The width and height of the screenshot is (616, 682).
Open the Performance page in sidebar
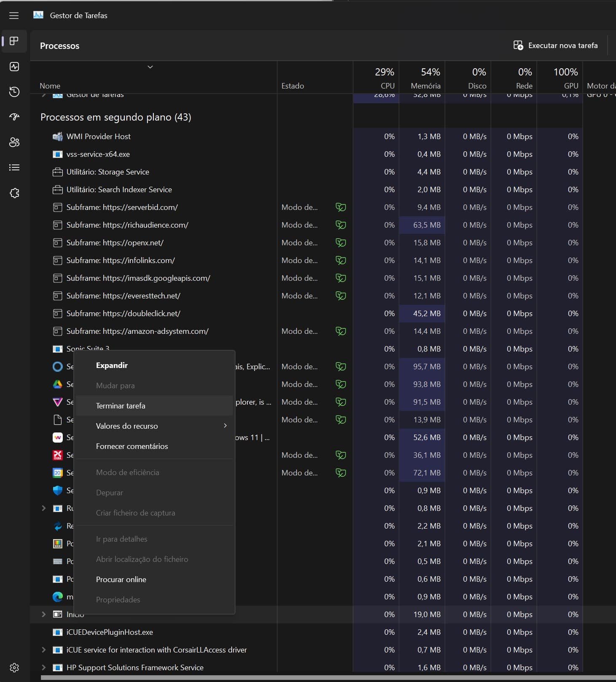click(x=14, y=67)
